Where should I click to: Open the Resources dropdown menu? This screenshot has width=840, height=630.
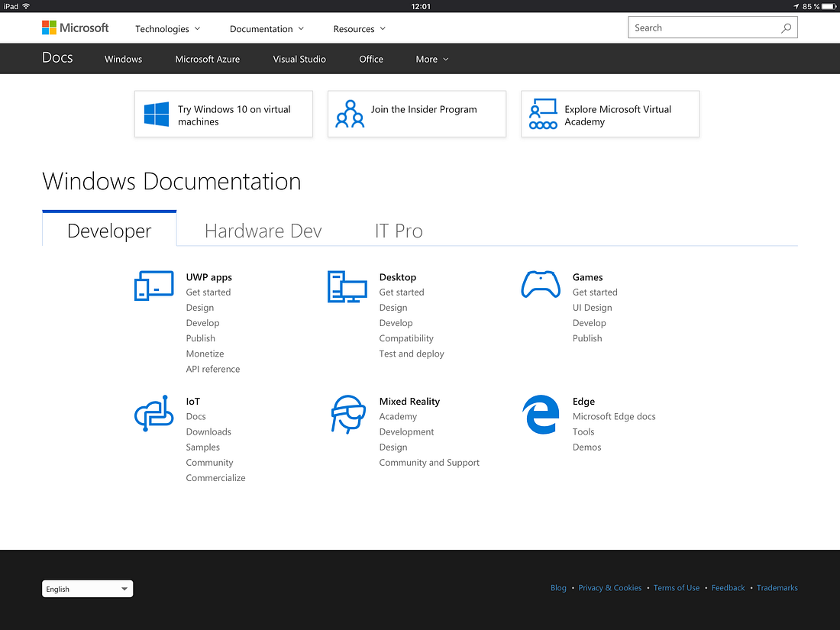[x=359, y=29]
